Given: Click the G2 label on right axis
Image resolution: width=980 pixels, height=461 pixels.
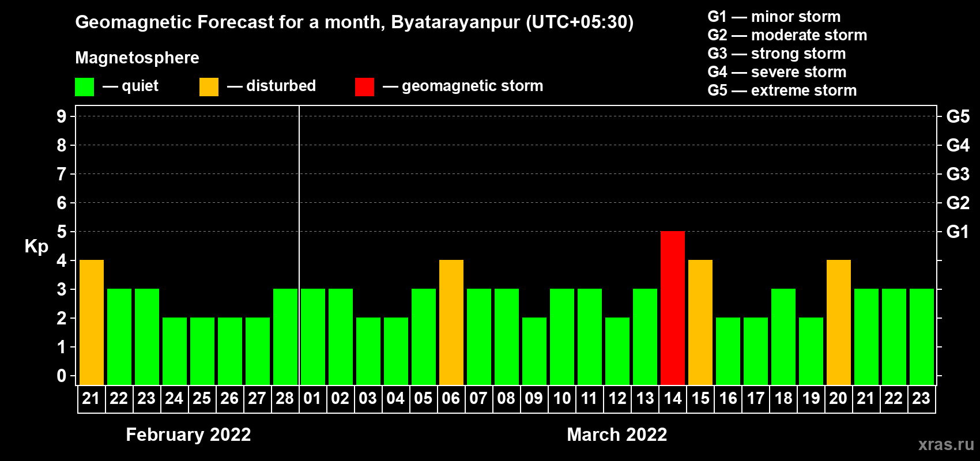Looking at the screenshot, I should point(958,203).
